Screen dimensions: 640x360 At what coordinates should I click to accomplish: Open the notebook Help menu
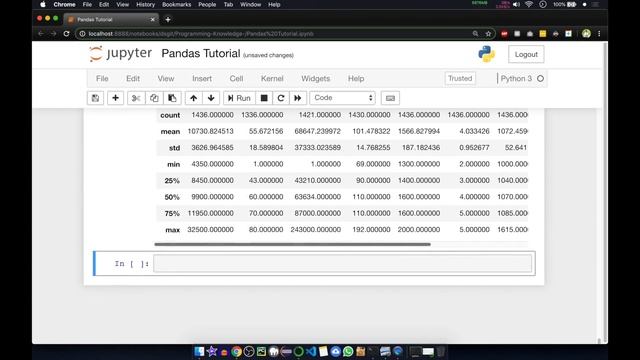pos(356,78)
